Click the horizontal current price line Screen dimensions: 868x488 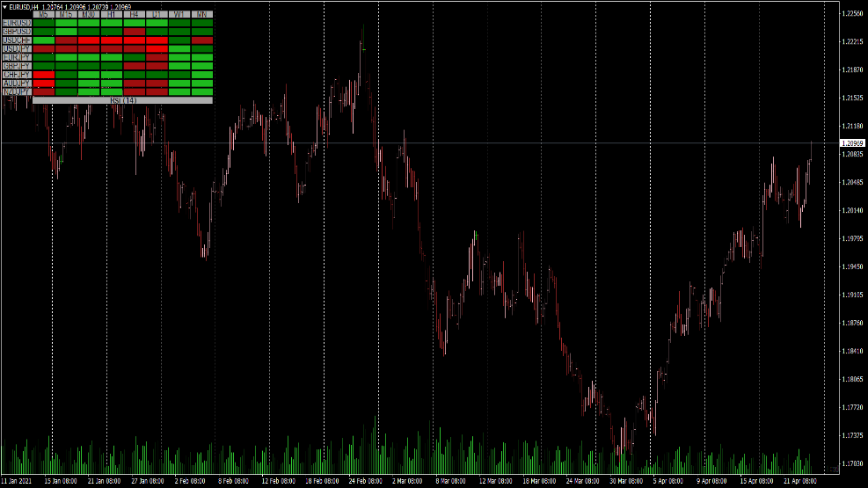tap(419, 143)
